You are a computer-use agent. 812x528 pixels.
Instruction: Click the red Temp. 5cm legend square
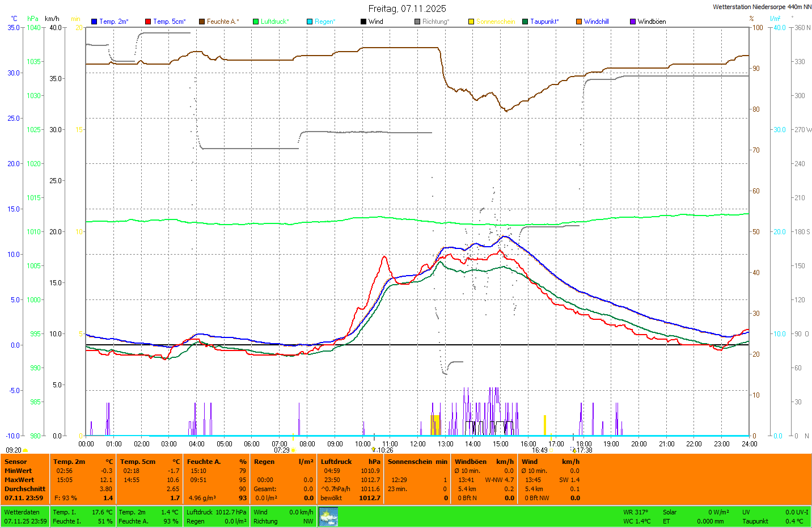(x=148, y=22)
